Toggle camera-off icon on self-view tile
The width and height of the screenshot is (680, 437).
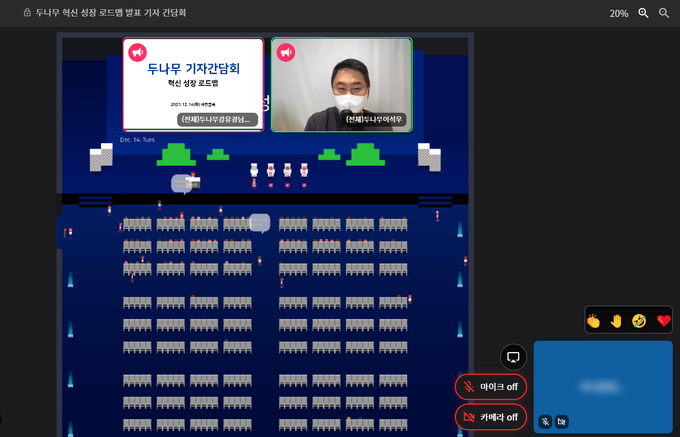(562, 422)
